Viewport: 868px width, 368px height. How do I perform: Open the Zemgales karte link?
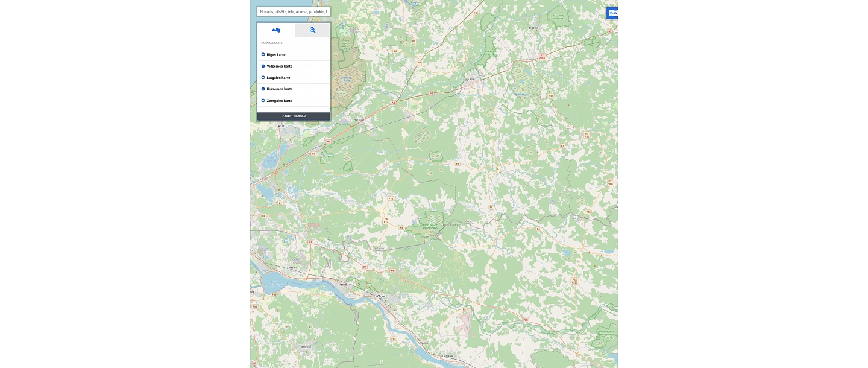click(279, 100)
